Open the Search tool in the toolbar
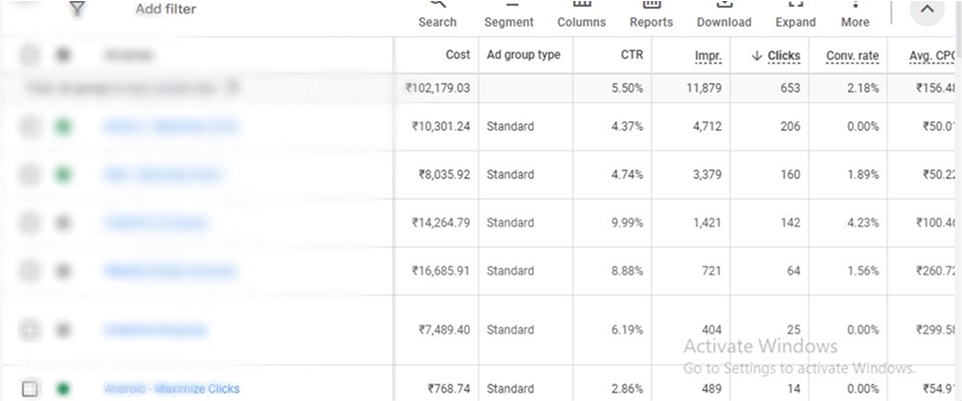Viewport: 962px width, 401px height. (x=437, y=15)
